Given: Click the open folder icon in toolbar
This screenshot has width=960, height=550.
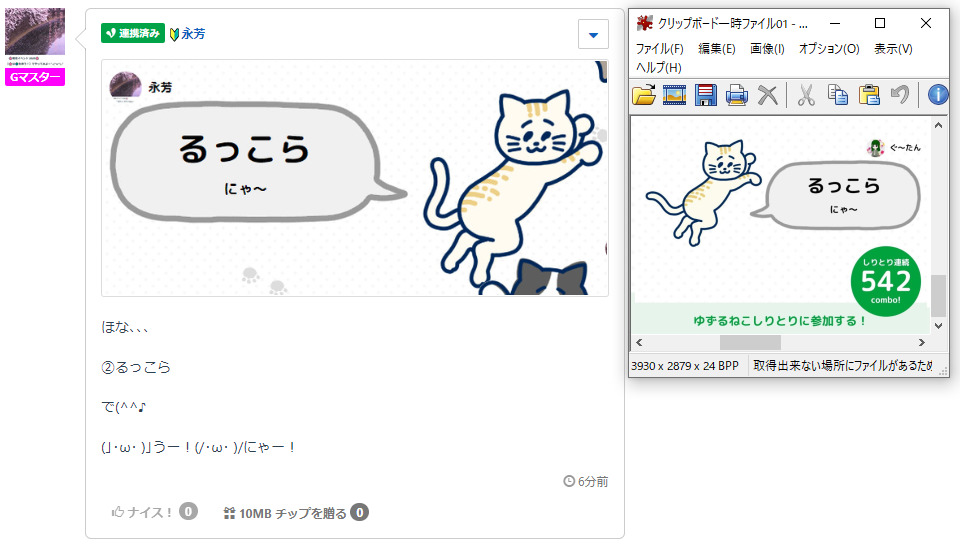Looking at the screenshot, I should click(x=643, y=95).
